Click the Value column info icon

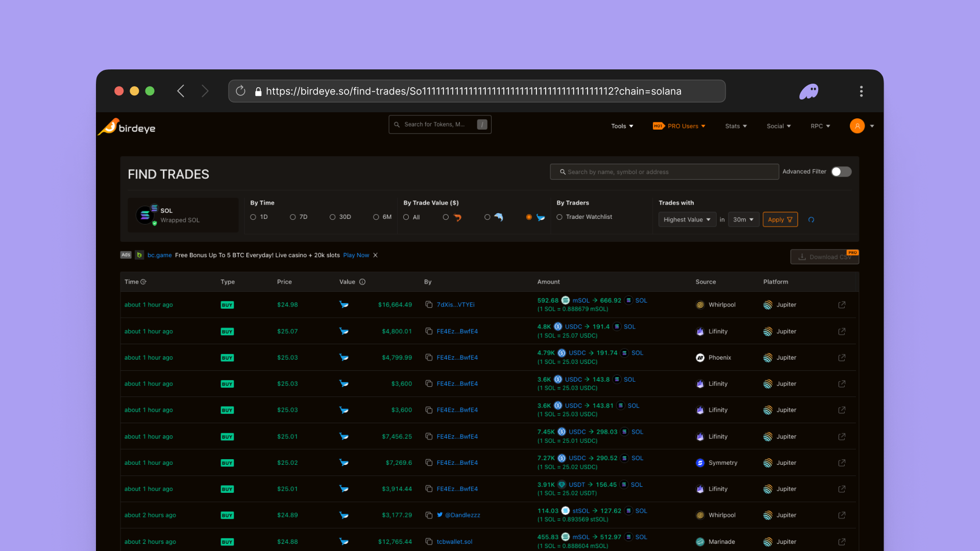click(x=362, y=282)
